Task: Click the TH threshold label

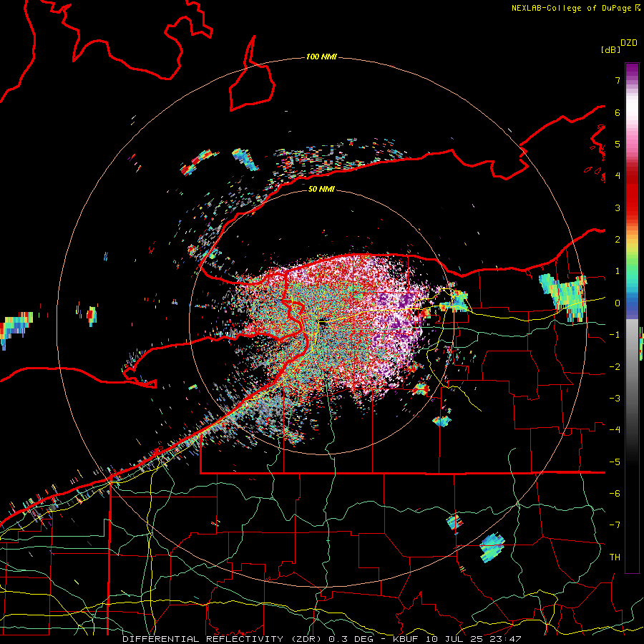Action: pyautogui.click(x=615, y=557)
